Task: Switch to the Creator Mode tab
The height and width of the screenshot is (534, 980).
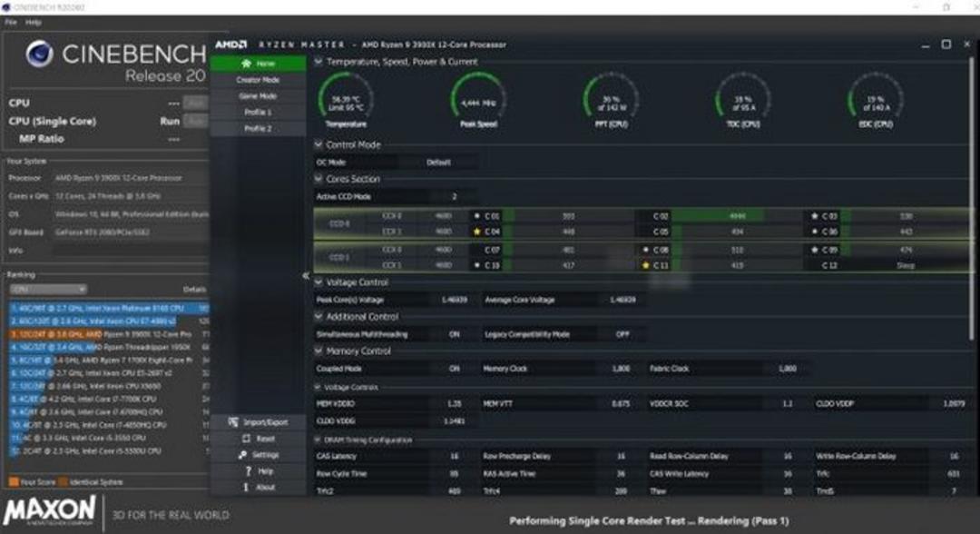Action: 258,80
